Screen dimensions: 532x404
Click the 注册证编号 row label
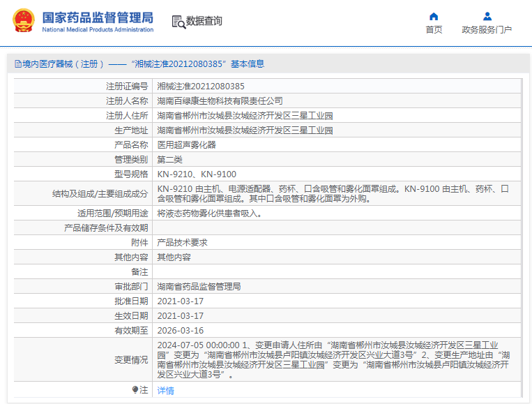pos(127,87)
